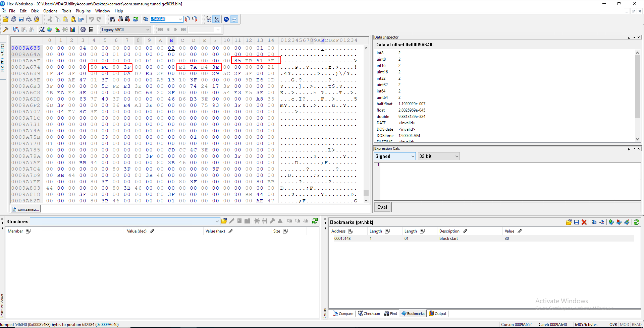Screen dimensions: 644x328
Task: Toggle the decimal (10) offset display icon
Action: (x=209, y=19)
